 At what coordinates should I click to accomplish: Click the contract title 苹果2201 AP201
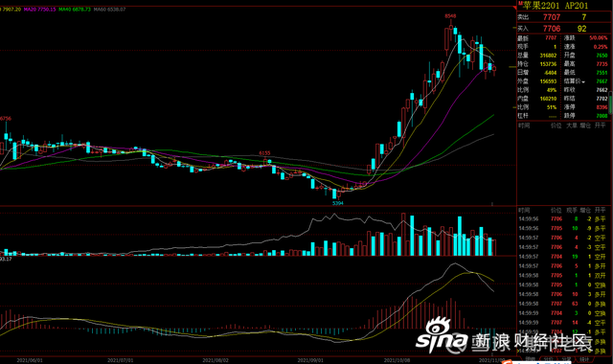tap(556, 6)
